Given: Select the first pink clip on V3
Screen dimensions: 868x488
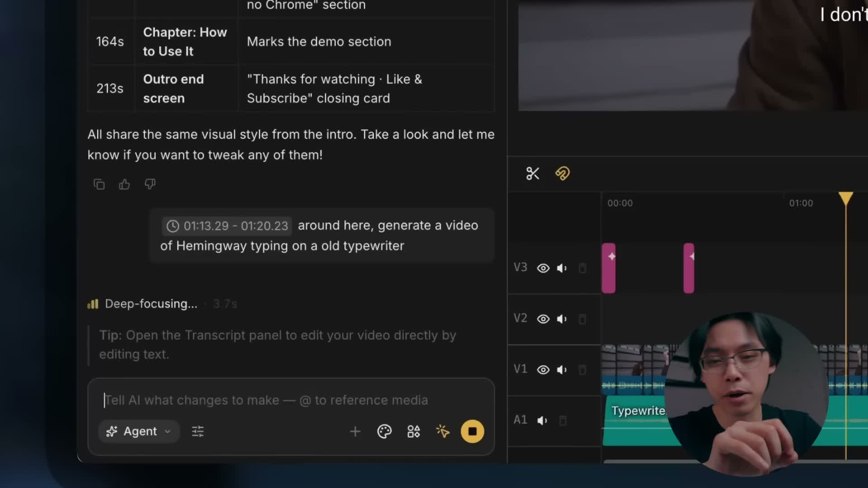Looking at the screenshot, I should point(609,268).
